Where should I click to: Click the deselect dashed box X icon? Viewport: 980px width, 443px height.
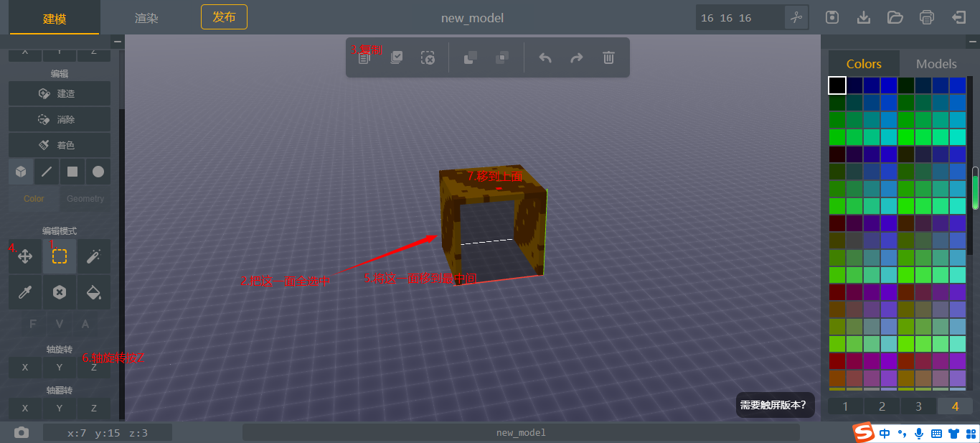[x=428, y=58]
